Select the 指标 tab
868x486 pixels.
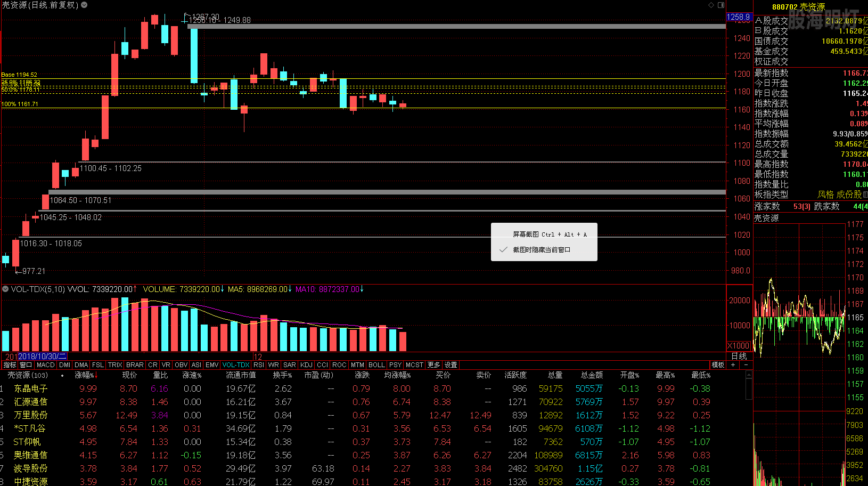pos(10,365)
